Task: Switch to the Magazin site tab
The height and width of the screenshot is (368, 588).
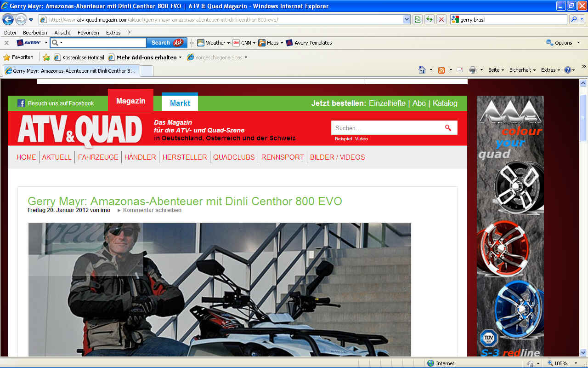Action: coord(130,100)
